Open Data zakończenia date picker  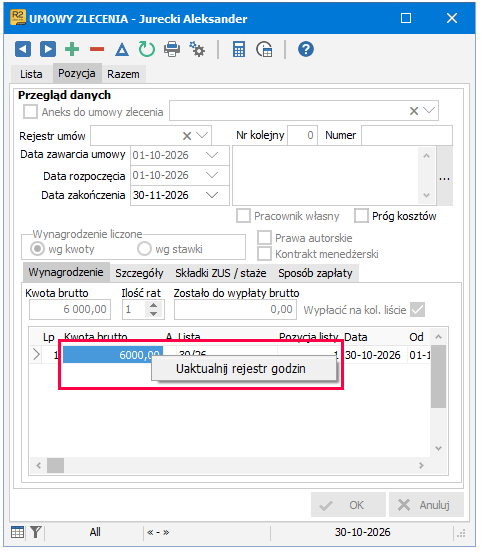(212, 195)
